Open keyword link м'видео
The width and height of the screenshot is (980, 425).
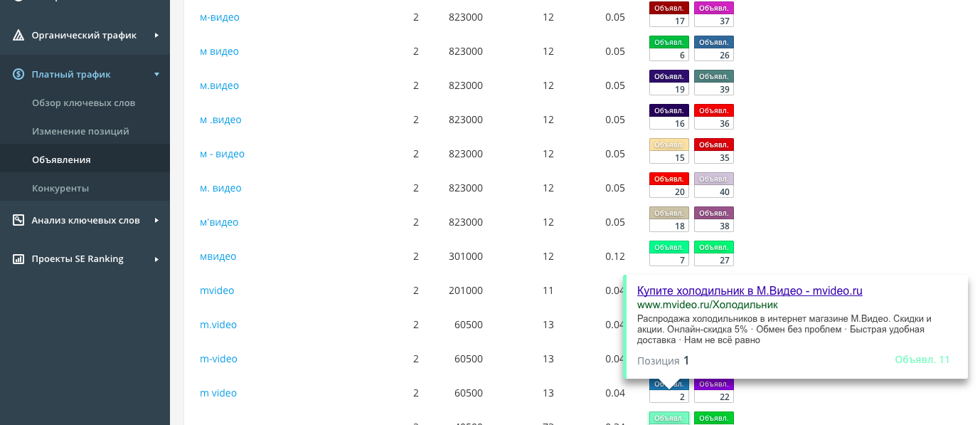(x=219, y=222)
